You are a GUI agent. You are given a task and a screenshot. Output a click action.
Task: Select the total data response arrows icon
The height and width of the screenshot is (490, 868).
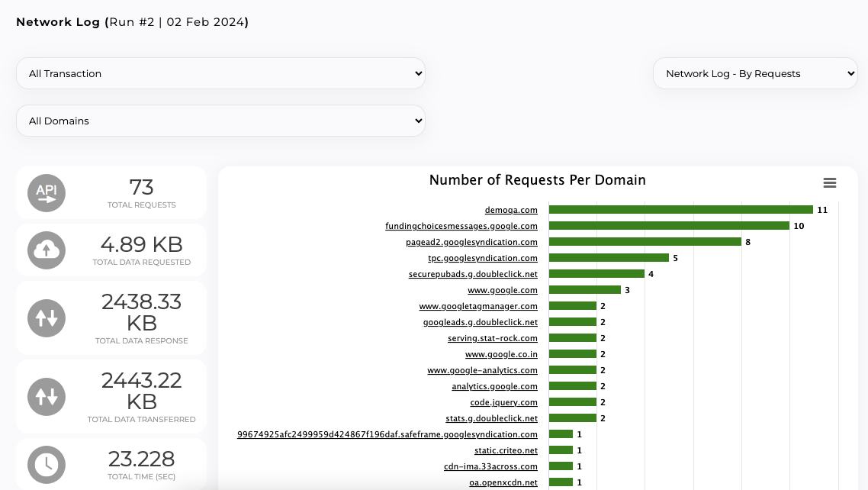47,318
